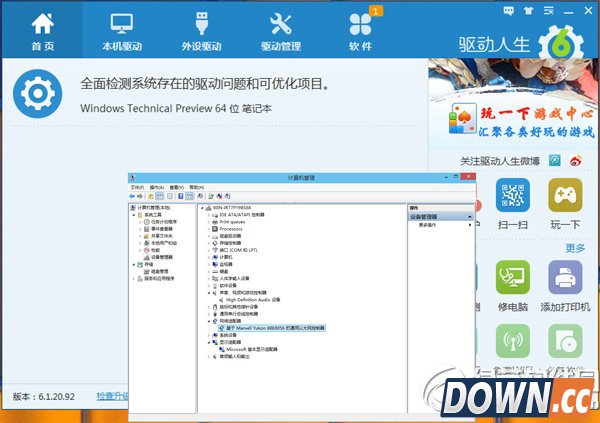The height and width of the screenshot is (423, 600).
Task: Click the red Sina Weibo icon
Action: tap(576, 160)
